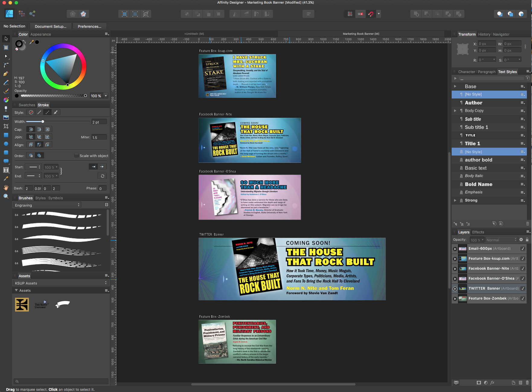Expand the TWITTER Banner layer
This screenshot has width=532, height=392.
click(455, 289)
